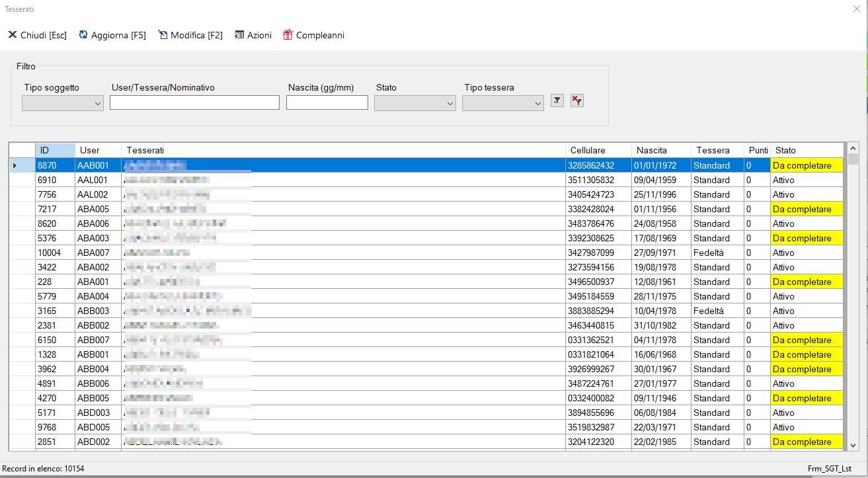Select user cell ABB001

tap(99, 354)
